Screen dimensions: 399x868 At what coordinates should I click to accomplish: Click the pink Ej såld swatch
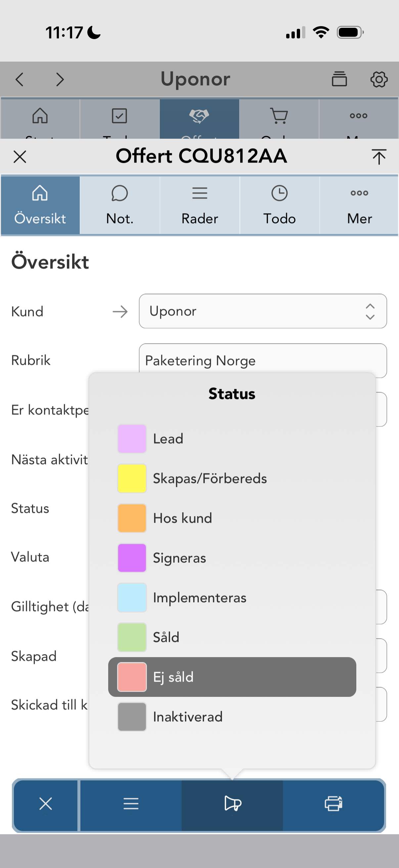tap(132, 677)
